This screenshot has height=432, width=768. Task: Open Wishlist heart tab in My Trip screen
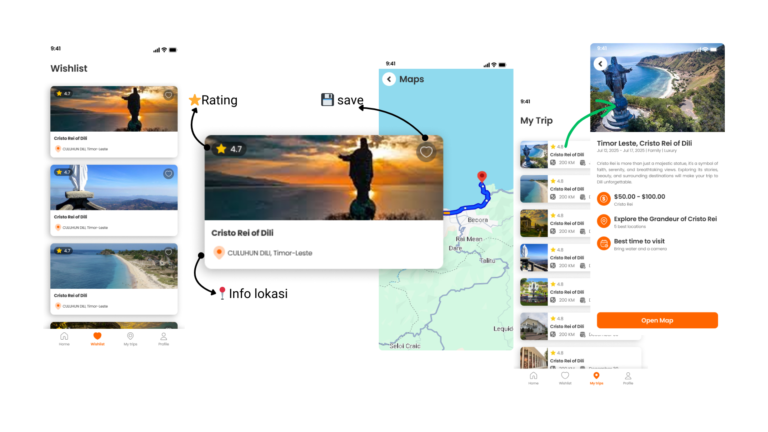pos(565,378)
